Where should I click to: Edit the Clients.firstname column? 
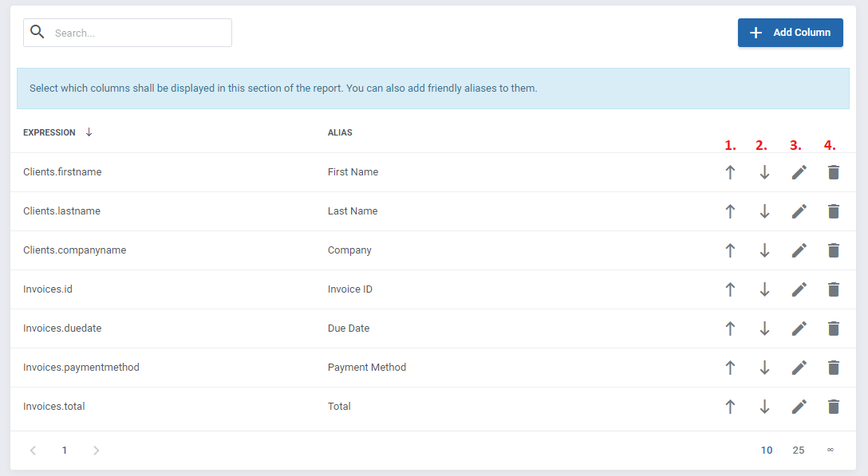(799, 172)
